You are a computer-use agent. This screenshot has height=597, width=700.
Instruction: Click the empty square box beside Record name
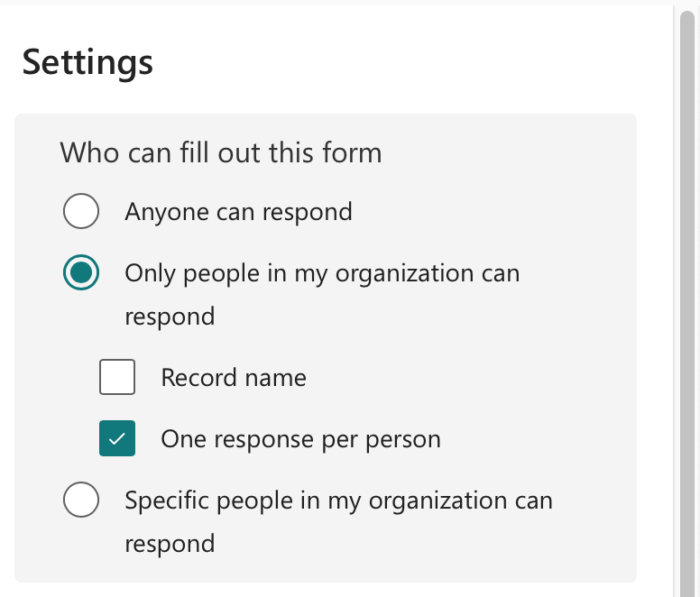(x=117, y=377)
